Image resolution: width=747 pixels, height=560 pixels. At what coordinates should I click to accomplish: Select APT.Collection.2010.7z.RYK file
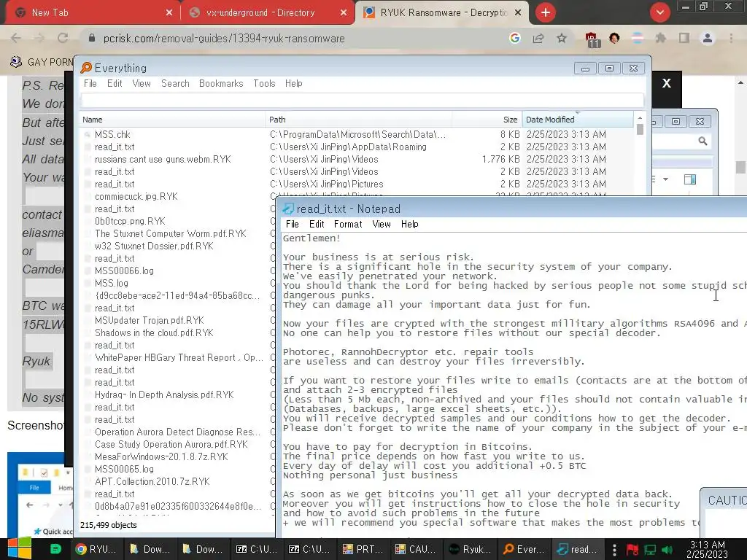152,481
